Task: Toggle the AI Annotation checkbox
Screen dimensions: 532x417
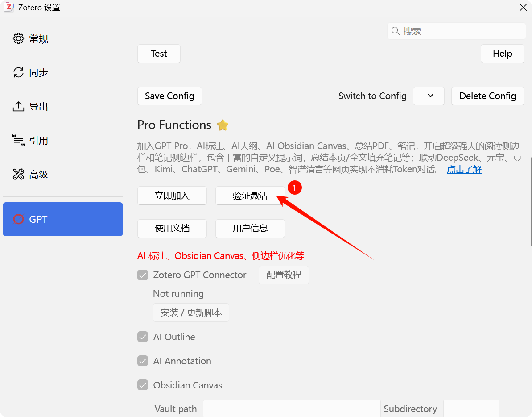Action: (143, 361)
